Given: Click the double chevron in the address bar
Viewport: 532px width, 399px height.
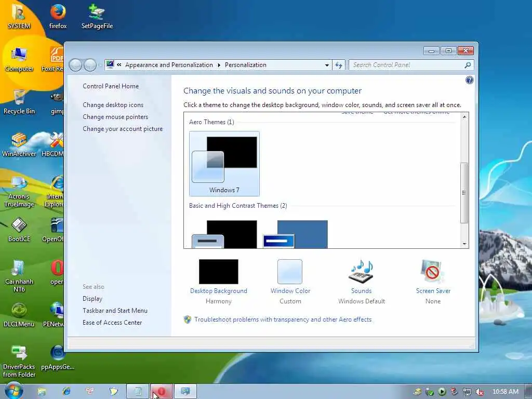Looking at the screenshot, I should pyautogui.click(x=119, y=64).
